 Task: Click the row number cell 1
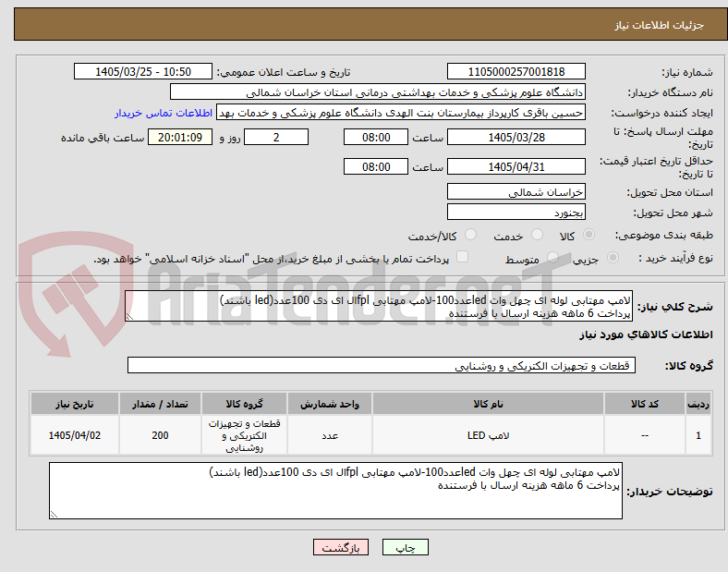click(x=698, y=435)
